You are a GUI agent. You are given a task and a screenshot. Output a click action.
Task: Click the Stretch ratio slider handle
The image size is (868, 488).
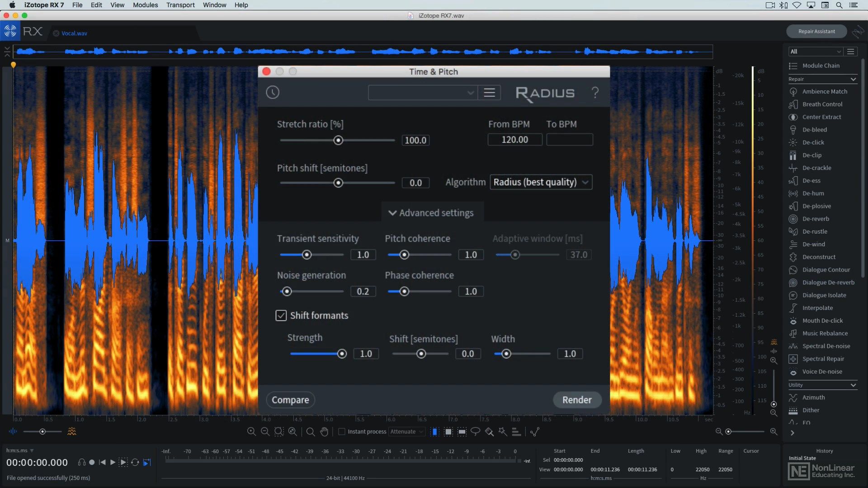click(338, 141)
